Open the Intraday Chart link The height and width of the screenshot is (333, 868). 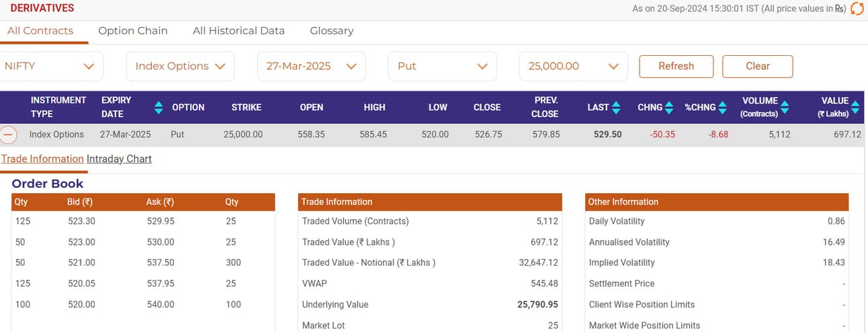pos(119,159)
